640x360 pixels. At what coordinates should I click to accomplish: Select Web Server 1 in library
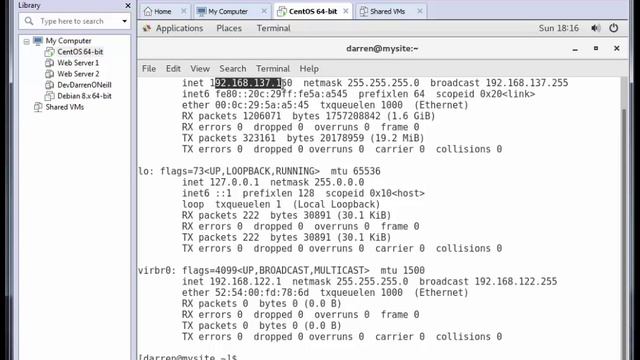pyautogui.click(x=78, y=63)
